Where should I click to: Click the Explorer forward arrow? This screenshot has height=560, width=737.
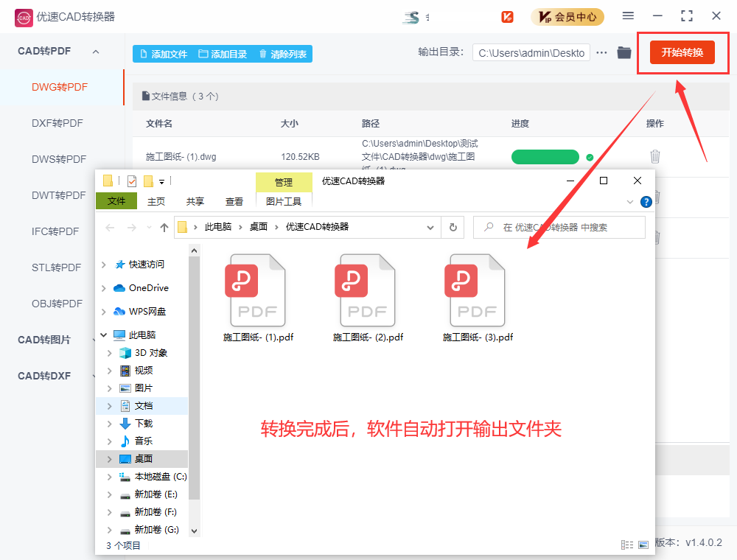[132, 228]
